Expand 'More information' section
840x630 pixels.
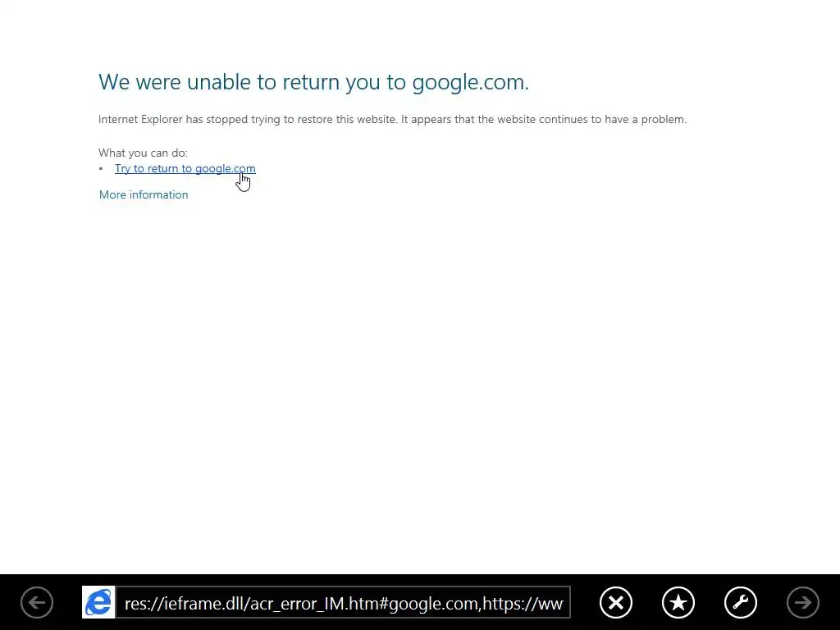144,194
